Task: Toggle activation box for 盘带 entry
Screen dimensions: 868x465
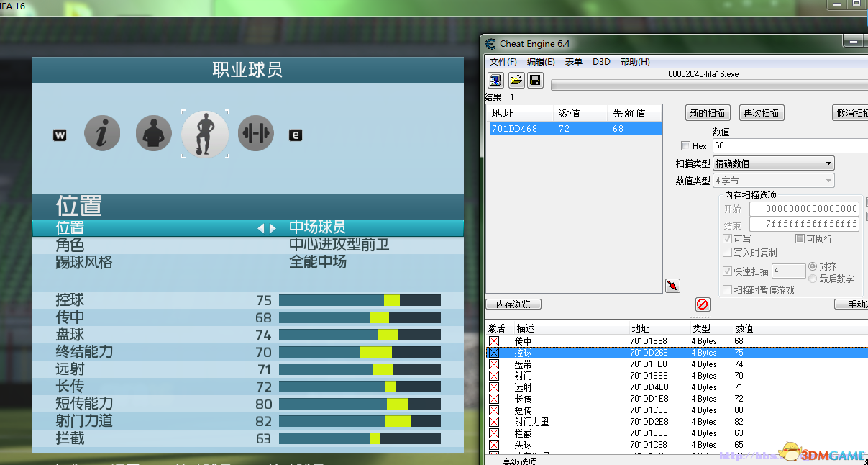Action: pos(494,364)
